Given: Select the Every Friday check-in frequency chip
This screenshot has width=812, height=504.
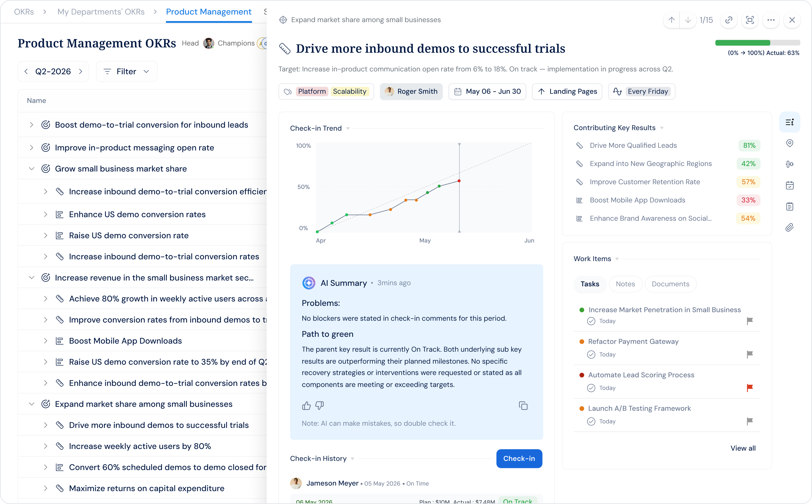Looking at the screenshot, I should [642, 91].
